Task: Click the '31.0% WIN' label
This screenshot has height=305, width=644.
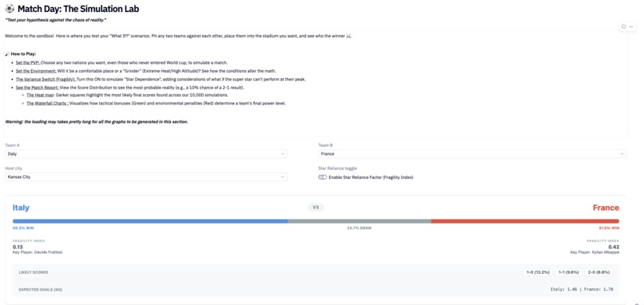Action: [x=609, y=228]
